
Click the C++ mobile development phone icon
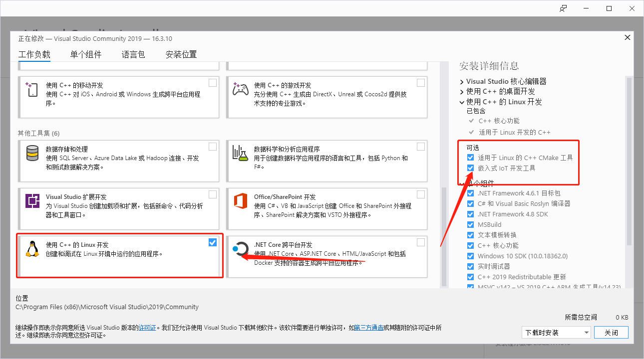tap(32, 90)
